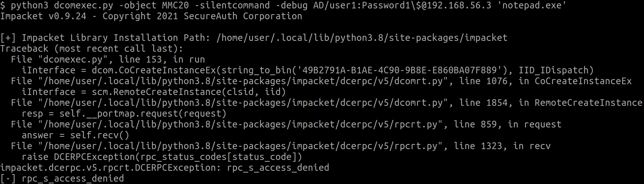This screenshot has width=644, height=184.
Task: Click the [+] Impacket Library Installation Path line
Action: point(254,38)
